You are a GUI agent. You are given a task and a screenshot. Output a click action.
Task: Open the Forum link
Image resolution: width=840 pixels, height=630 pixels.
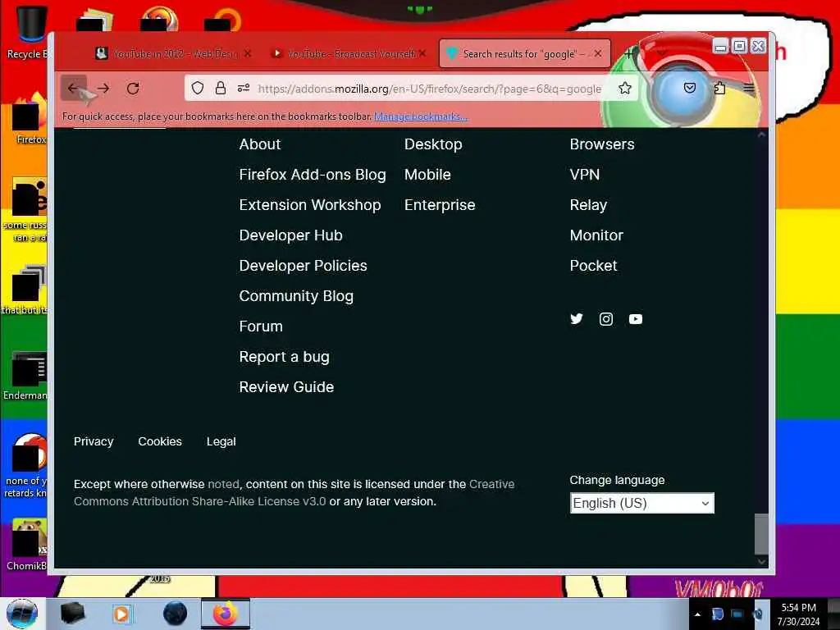260,326
